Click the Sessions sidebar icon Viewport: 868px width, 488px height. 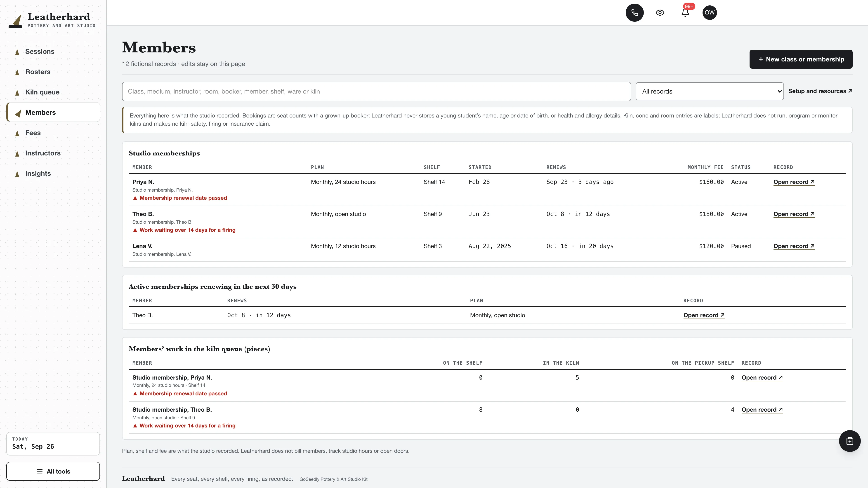tap(17, 52)
